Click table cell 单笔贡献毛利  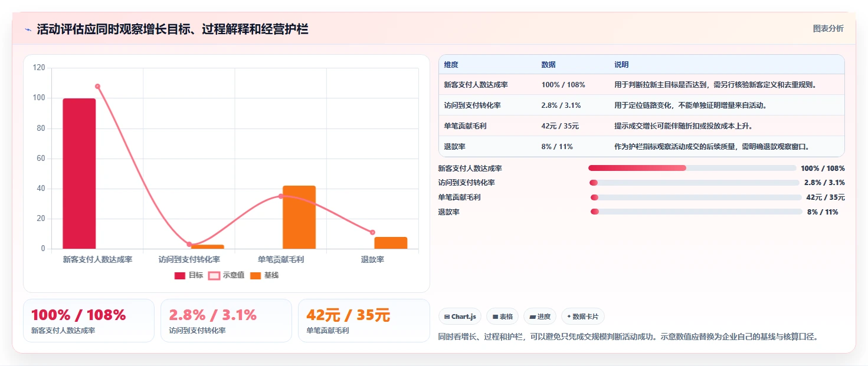click(465, 126)
